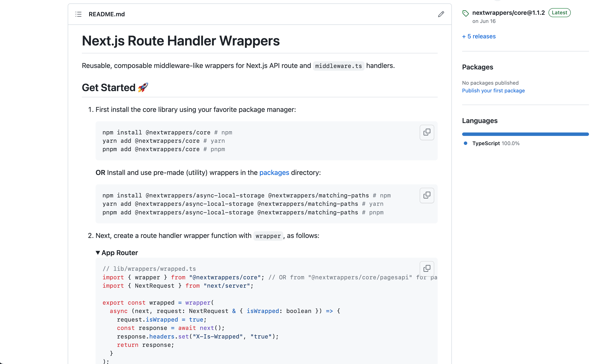The image size is (595, 364).
Task: Click the Languages section heading
Action: 480,121
